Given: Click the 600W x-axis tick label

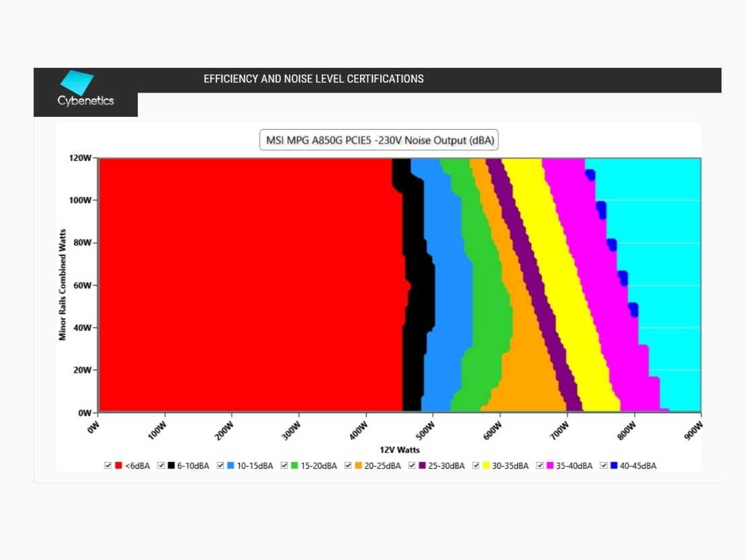Looking at the screenshot, I should tap(492, 430).
